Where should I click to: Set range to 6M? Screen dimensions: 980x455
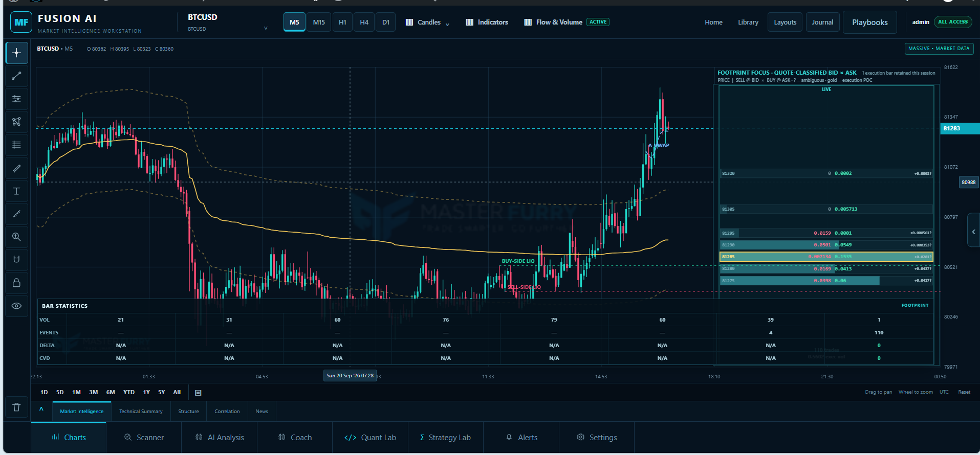pos(111,392)
